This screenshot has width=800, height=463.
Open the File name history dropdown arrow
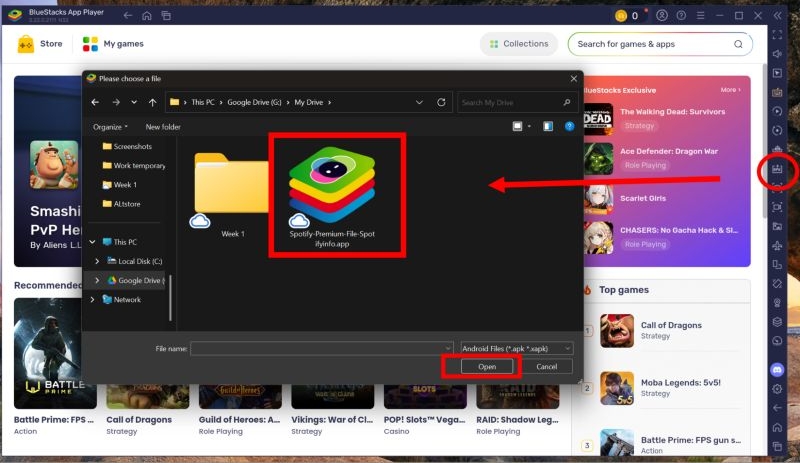click(447, 348)
